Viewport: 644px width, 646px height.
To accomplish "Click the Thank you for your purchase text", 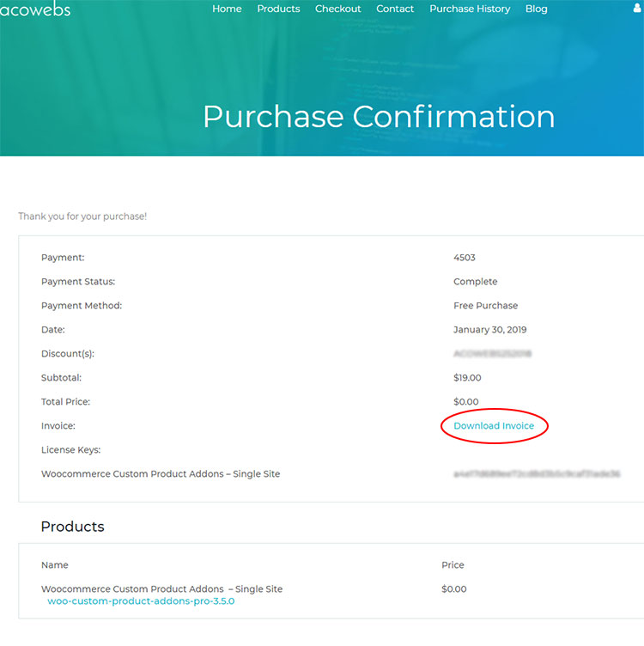I will [82, 216].
